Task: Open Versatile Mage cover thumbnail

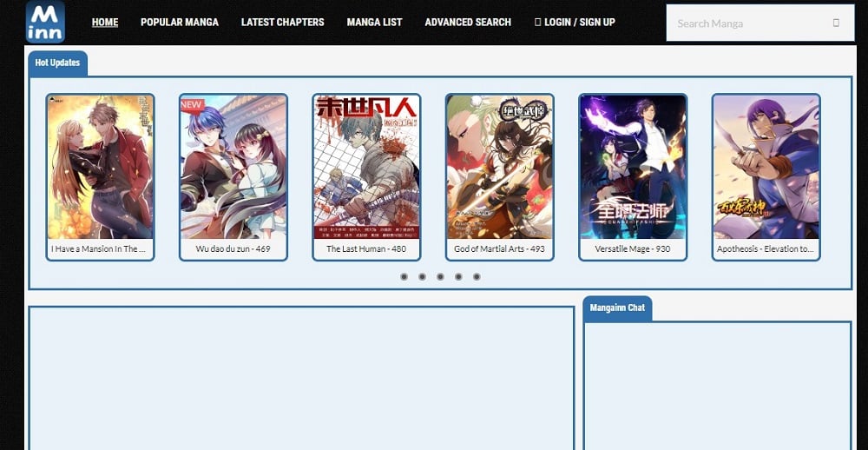Action: tap(633, 168)
